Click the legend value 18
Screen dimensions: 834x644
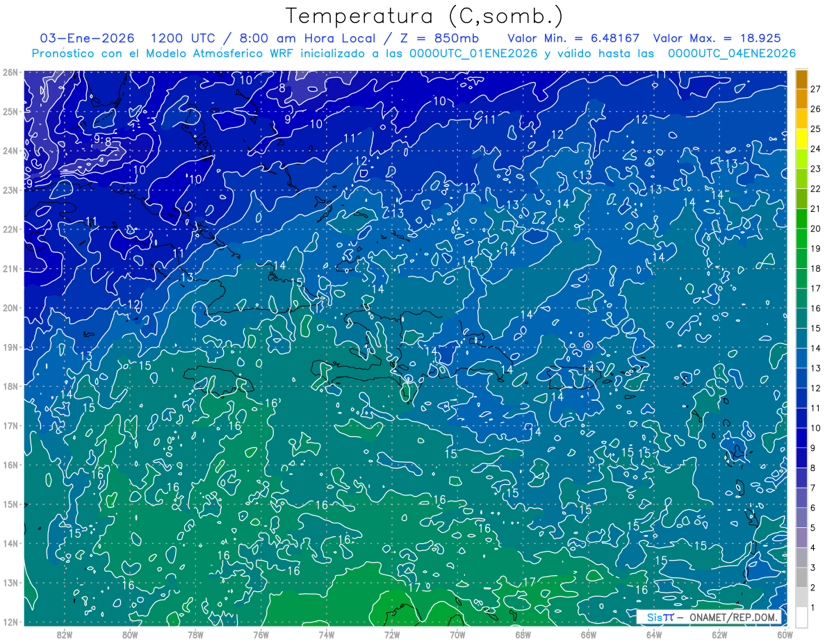tap(816, 269)
